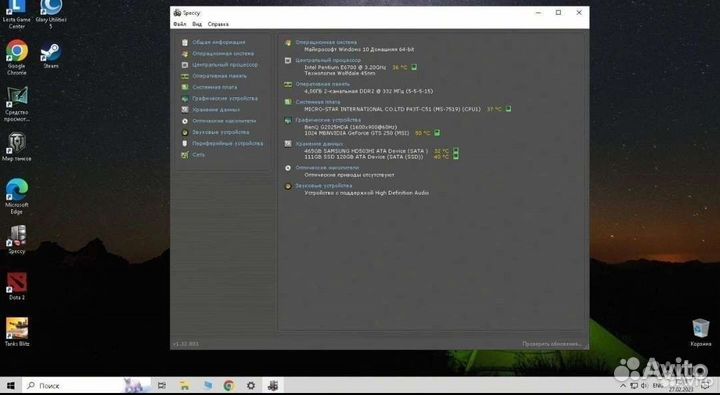
Task: Click the GeForce GTS 250 temperature indicator icon
Action: [x=437, y=133]
